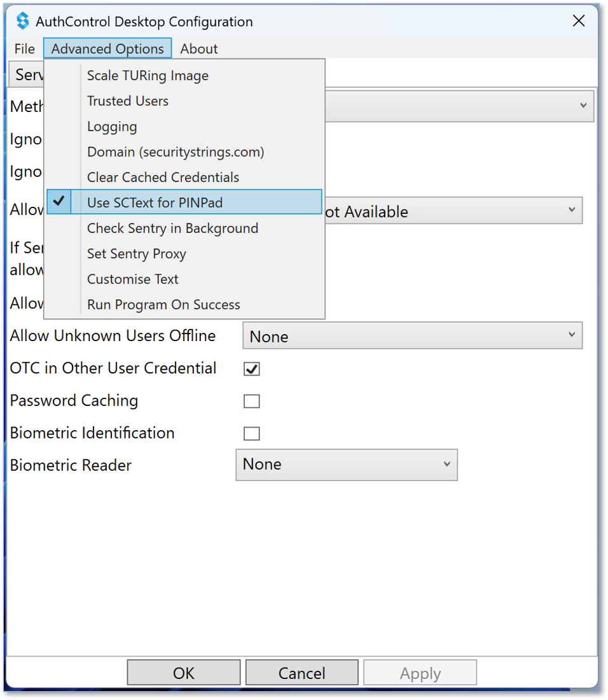Close the AuthControl Desktop Configuration window
This screenshot has width=608, height=700.
pos(579,20)
